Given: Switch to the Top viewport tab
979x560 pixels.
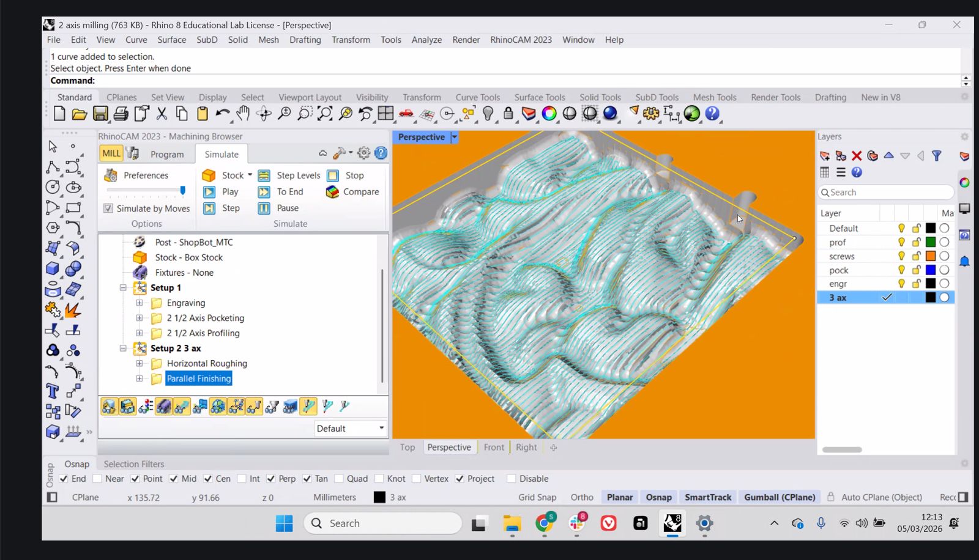Looking at the screenshot, I should click(408, 448).
